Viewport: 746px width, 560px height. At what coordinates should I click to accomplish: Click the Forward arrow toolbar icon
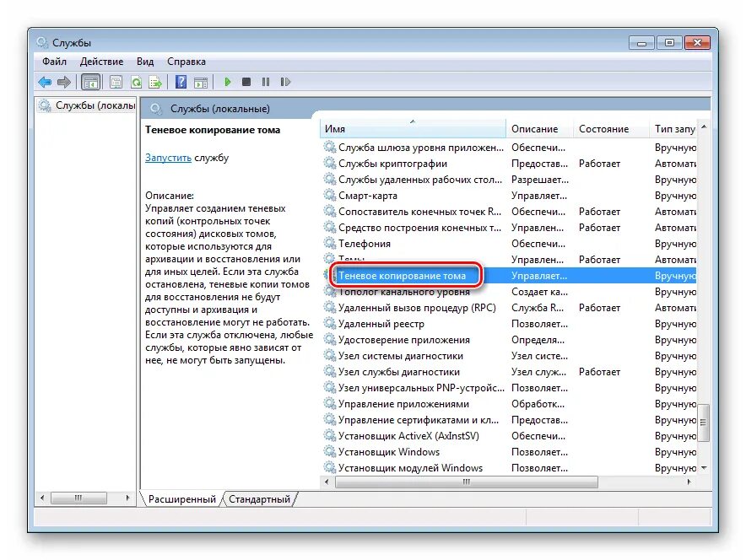[x=64, y=83]
